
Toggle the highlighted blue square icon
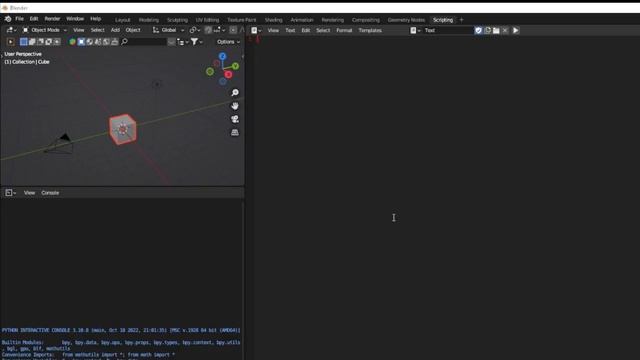81,42
